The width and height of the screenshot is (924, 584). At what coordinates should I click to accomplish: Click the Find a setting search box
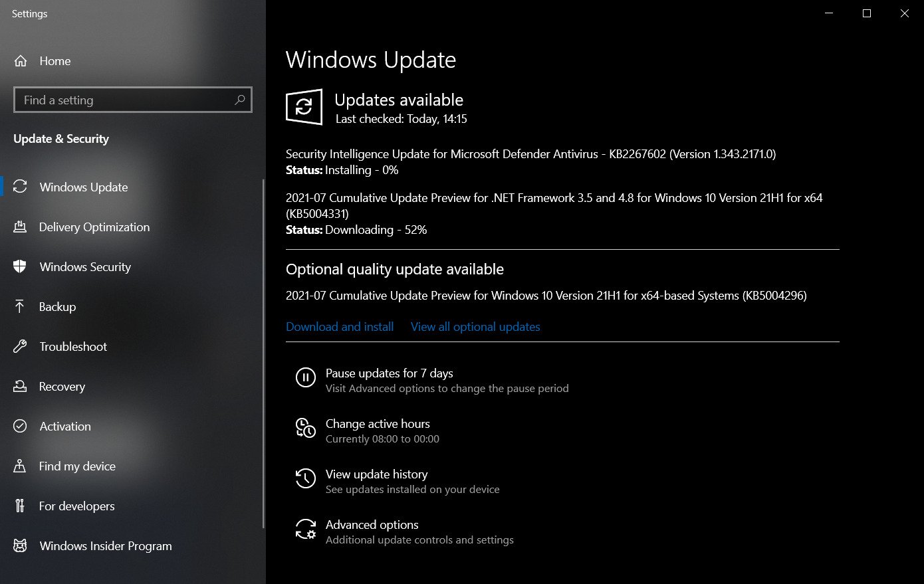(x=133, y=100)
